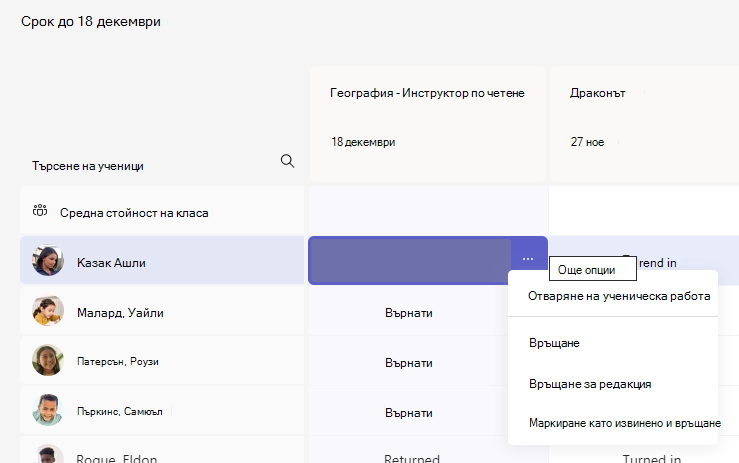Open the More options ellipsis for Казак Ашли

(528, 259)
